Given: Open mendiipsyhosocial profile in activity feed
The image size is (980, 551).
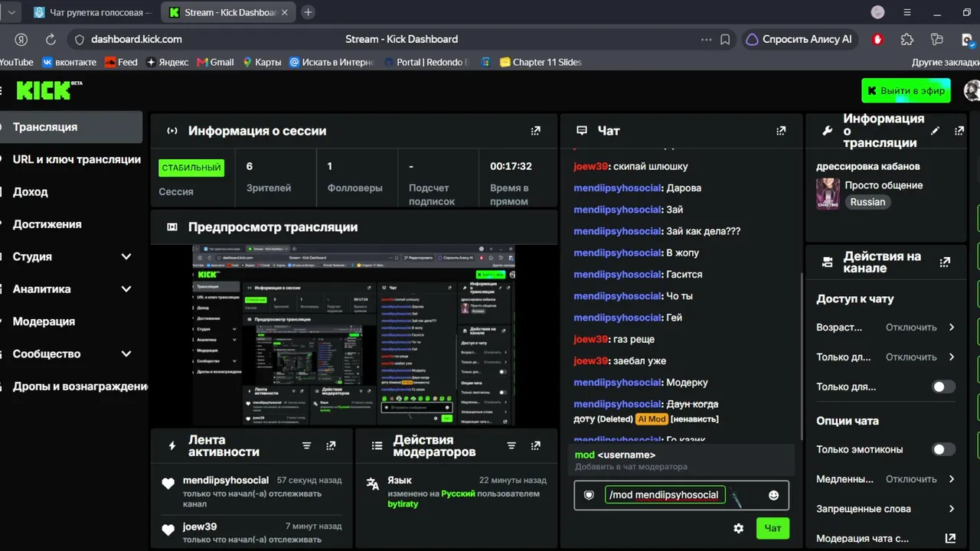Looking at the screenshot, I should 226,480.
